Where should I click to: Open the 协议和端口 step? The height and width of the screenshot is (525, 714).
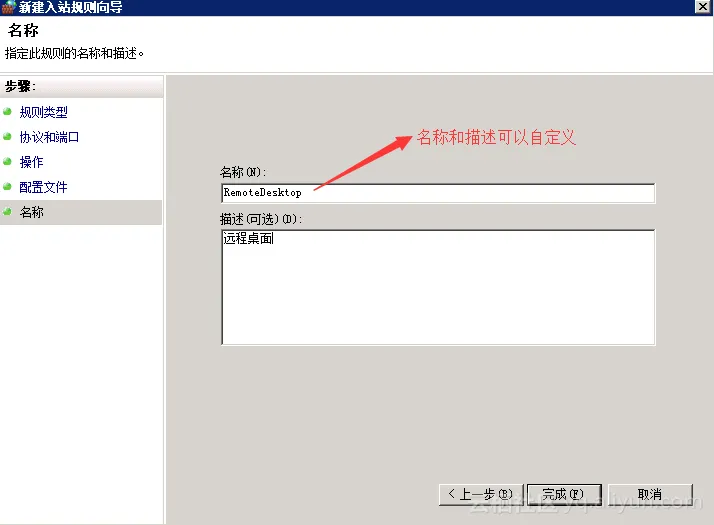(x=49, y=137)
